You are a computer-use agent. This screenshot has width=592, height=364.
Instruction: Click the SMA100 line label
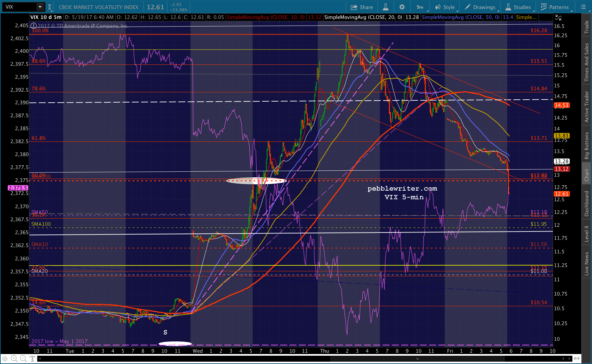pos(41,224)
